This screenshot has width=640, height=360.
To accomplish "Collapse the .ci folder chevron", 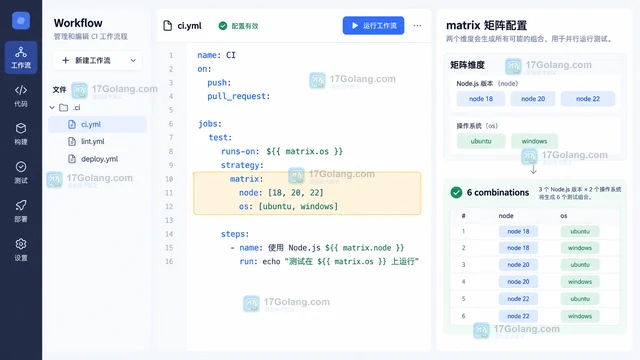I will (x=52, y=108).
